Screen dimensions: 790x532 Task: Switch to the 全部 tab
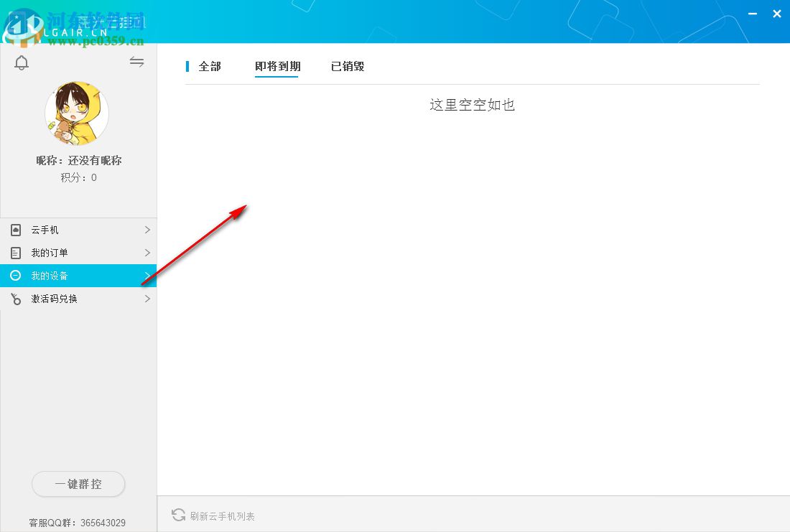pyautogui.click(x=209, y=66)
